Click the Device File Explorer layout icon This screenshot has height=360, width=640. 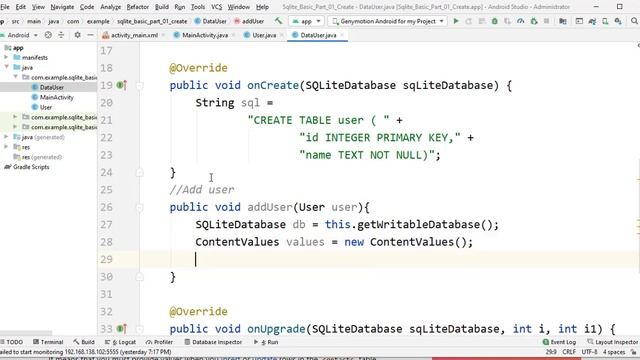tap(579, 21)
